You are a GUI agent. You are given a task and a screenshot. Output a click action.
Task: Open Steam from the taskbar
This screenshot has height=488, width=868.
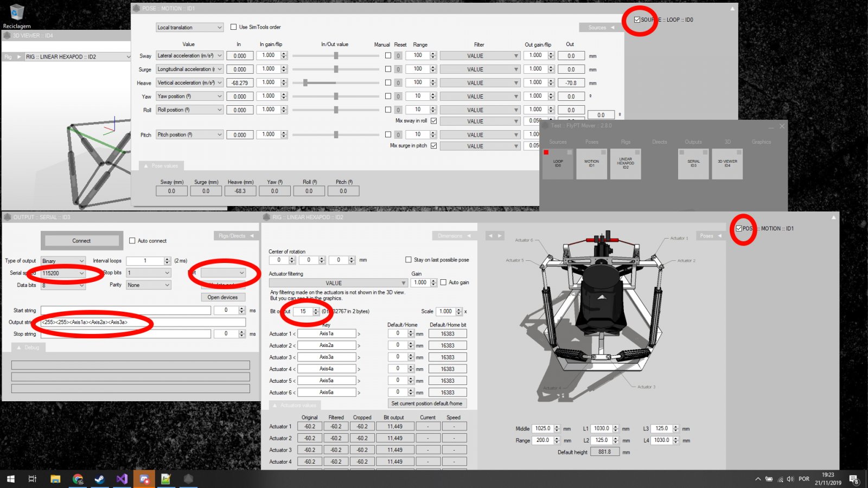(x=100, y=479)
